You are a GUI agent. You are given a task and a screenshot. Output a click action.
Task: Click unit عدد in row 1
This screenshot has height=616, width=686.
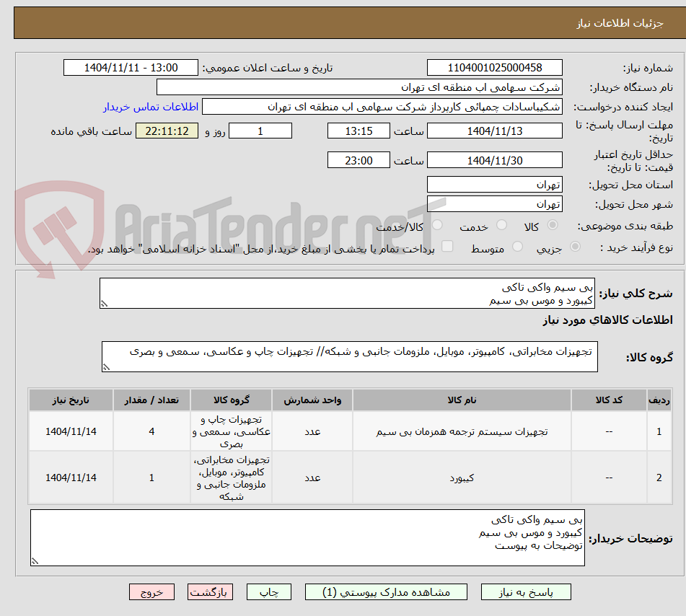pos(312,431)
